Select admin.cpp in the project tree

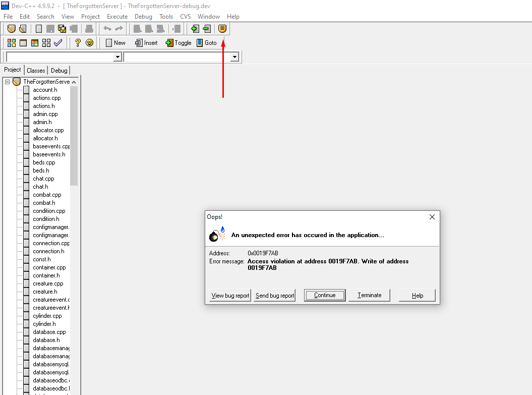[x=45, y=114]
